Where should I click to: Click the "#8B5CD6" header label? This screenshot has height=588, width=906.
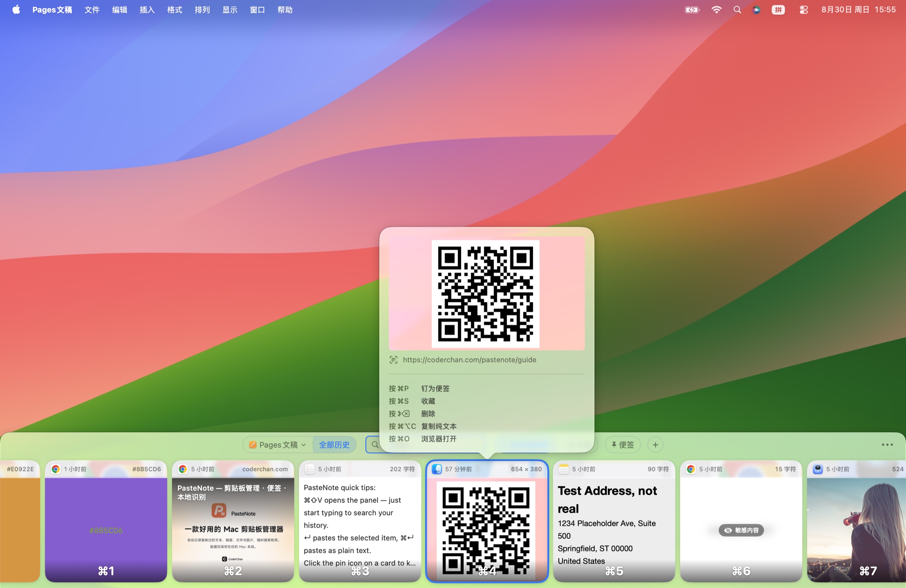[146, 469]
